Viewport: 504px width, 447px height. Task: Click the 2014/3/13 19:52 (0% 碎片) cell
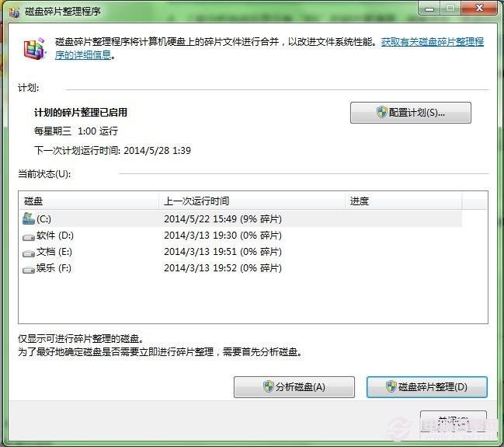click(223, 267)
